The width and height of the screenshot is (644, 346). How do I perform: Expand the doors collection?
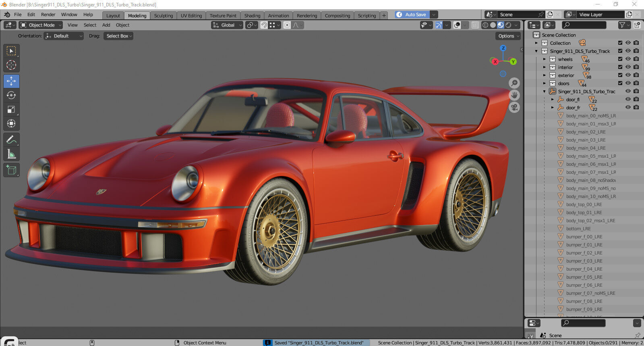[545, 83]
